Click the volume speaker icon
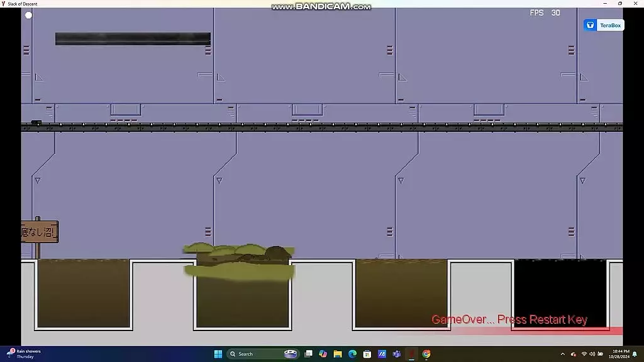 point(592,354)
